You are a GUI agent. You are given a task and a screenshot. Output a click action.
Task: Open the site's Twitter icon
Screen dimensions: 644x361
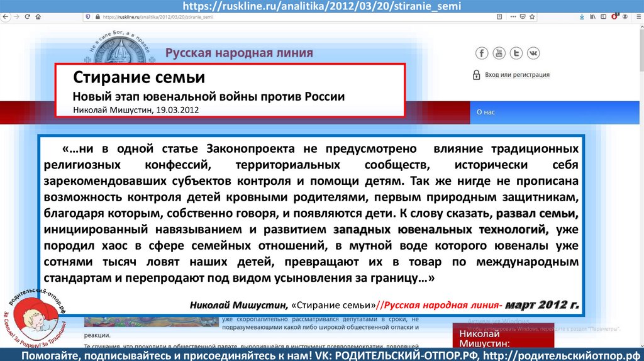pyautogui.click(x=516, y=53)
